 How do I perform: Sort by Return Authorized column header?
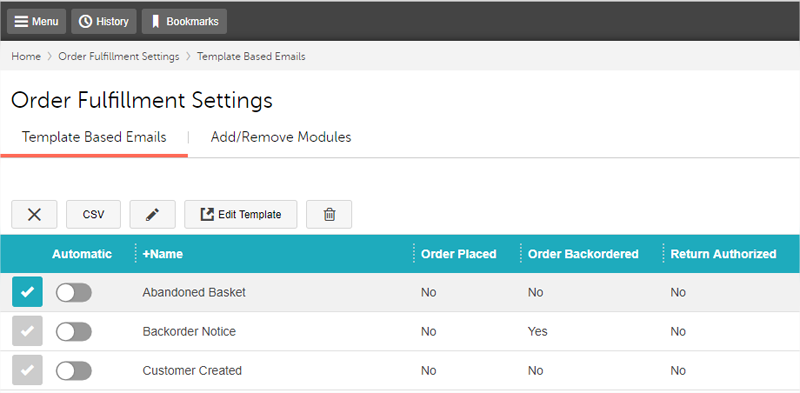[x=723, y=254]
